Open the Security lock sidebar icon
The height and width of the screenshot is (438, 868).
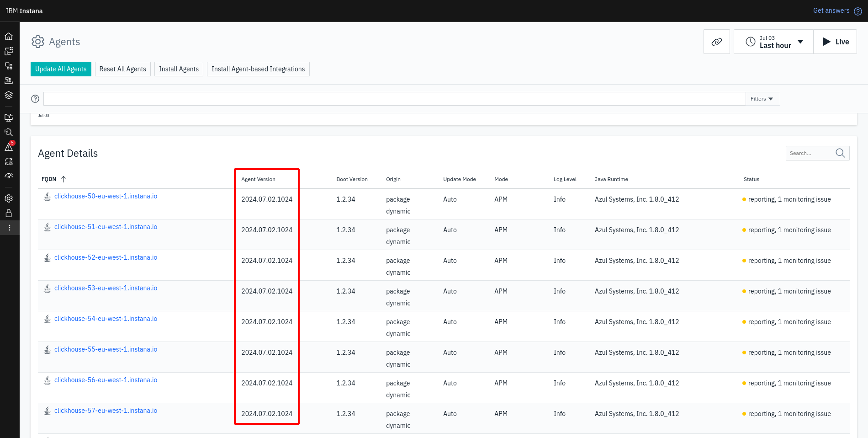pos(9,213)
